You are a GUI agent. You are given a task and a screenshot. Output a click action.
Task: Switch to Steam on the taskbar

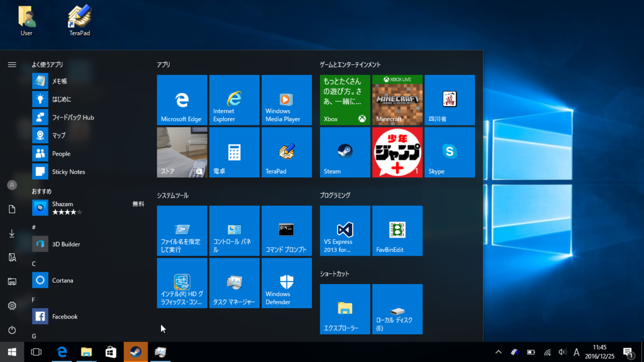[x=136, y=352]
